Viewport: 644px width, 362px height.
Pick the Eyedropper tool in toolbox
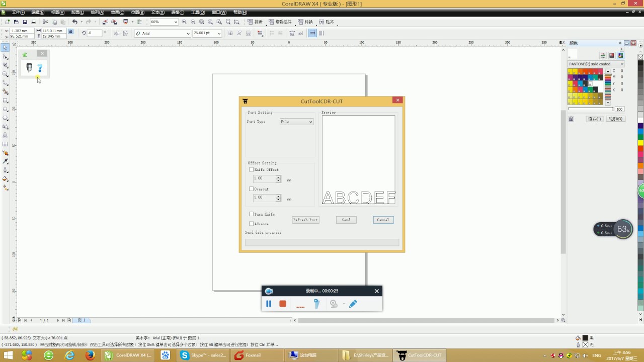pyautogui.click(x=5, y=161)
